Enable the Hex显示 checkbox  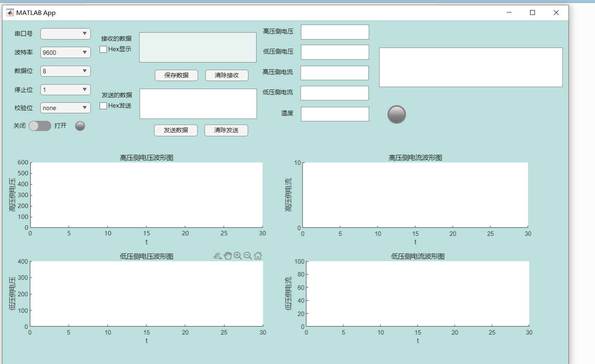(x=103, y=49)
